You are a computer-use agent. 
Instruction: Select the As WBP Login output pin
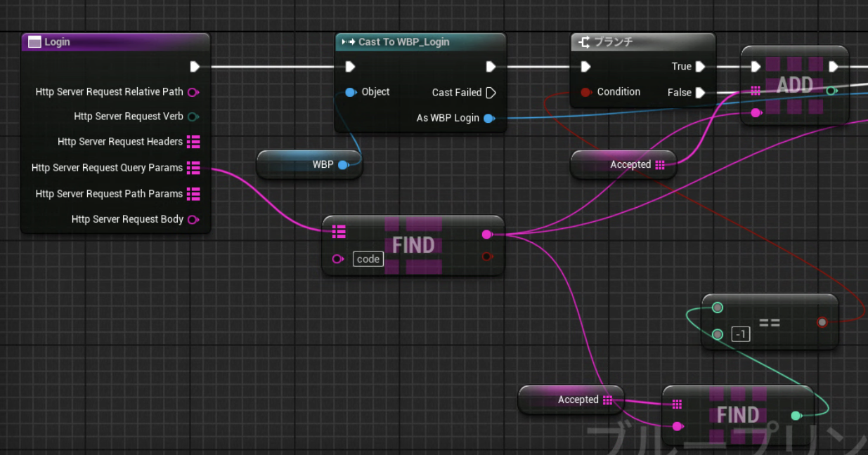pos(489,118)
